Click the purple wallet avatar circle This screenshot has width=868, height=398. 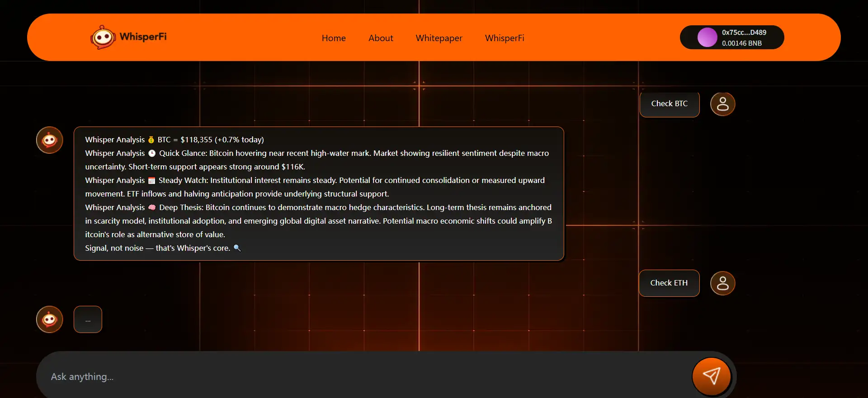[x=707, y=37]
